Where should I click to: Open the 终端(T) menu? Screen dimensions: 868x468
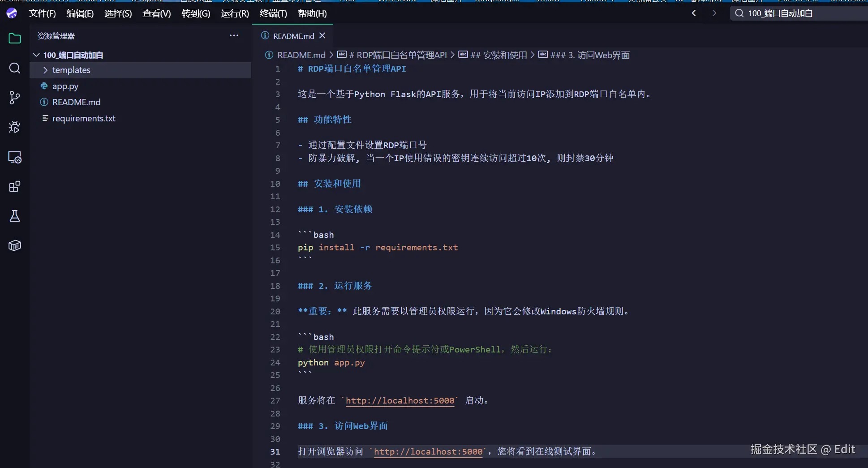coord(273,13)
